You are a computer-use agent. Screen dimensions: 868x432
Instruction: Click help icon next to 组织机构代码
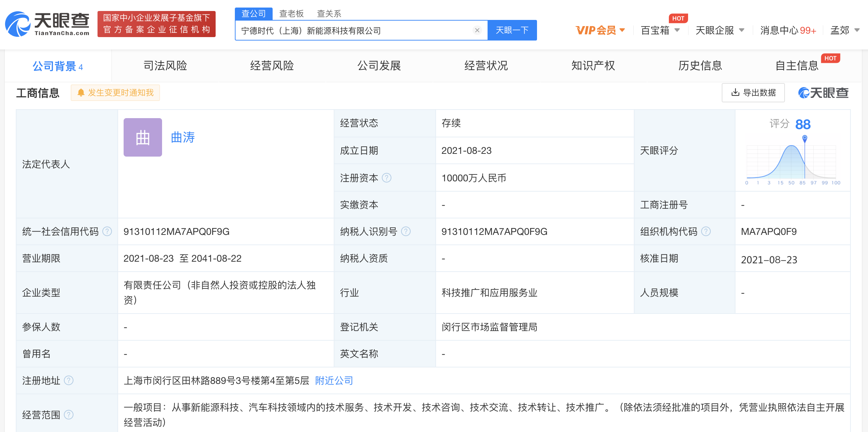pyautogui.click(x=706, y=231)
